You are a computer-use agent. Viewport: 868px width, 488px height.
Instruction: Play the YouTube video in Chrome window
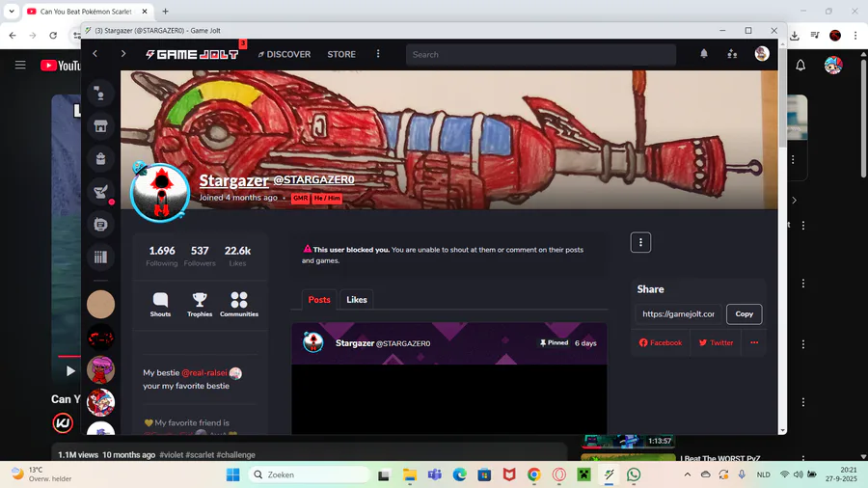pyautogui.click(x=69, y=370)
